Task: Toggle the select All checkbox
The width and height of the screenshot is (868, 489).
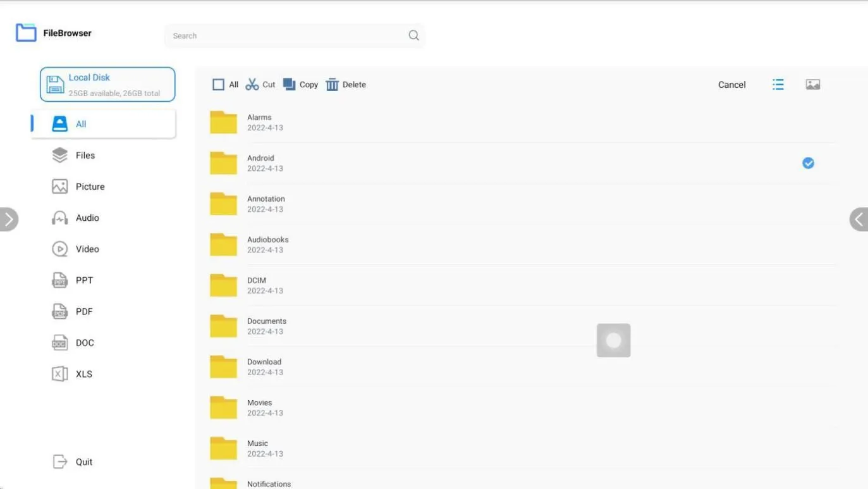Action: click(219, 85)
